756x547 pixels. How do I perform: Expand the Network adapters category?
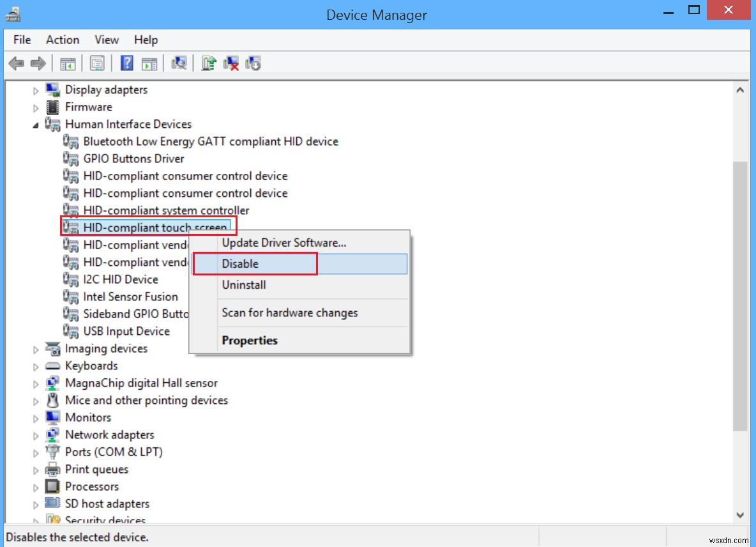point(36,435)
